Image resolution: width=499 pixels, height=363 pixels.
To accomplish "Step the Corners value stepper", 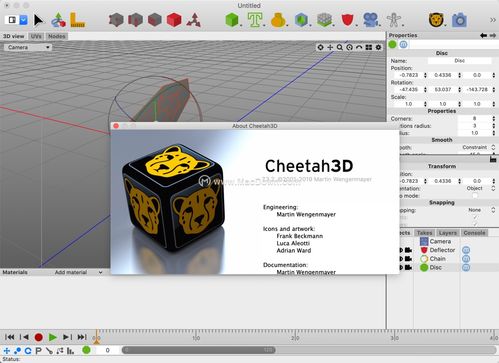I will click(x=494, y=119).
